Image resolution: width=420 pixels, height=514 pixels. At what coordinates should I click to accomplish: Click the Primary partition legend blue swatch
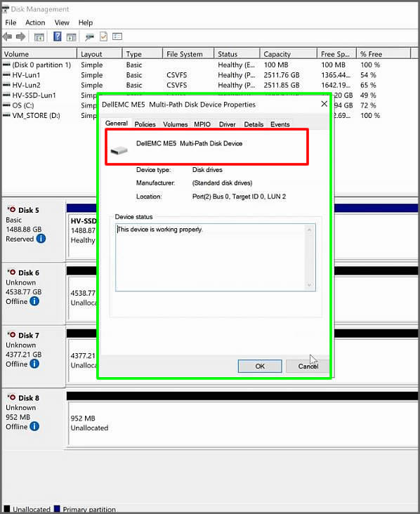[57, 509]
